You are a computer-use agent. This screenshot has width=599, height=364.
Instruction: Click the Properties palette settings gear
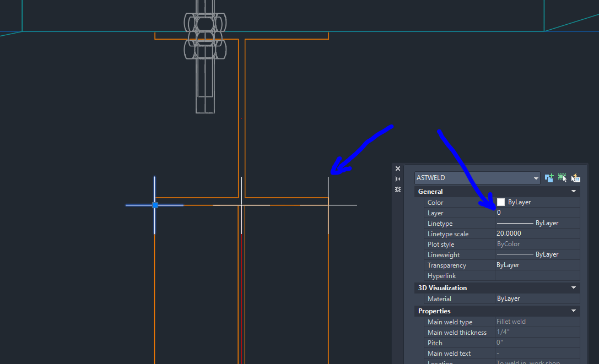[398, 189]
